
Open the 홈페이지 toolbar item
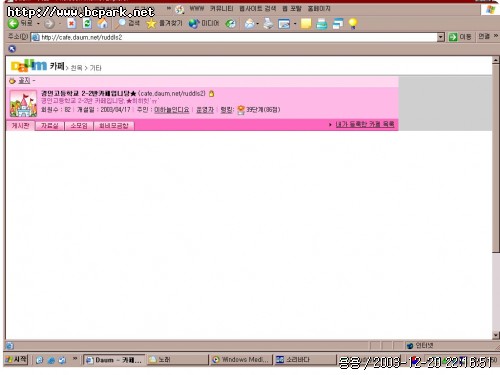point(319,8)
